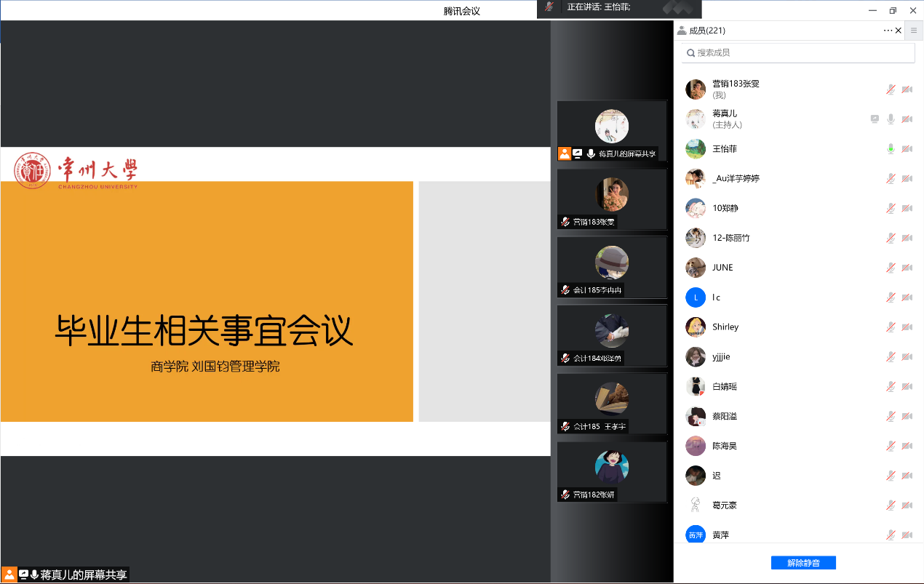Click camera icon for 白婧瑶
The height and width of the screenshot is (584, 924).
coord(907,387)
